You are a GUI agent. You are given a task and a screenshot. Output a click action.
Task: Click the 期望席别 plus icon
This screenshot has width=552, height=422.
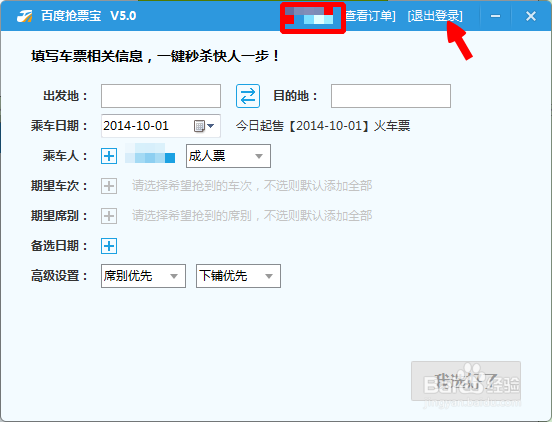pyautogui.click(x=109, y=216)
